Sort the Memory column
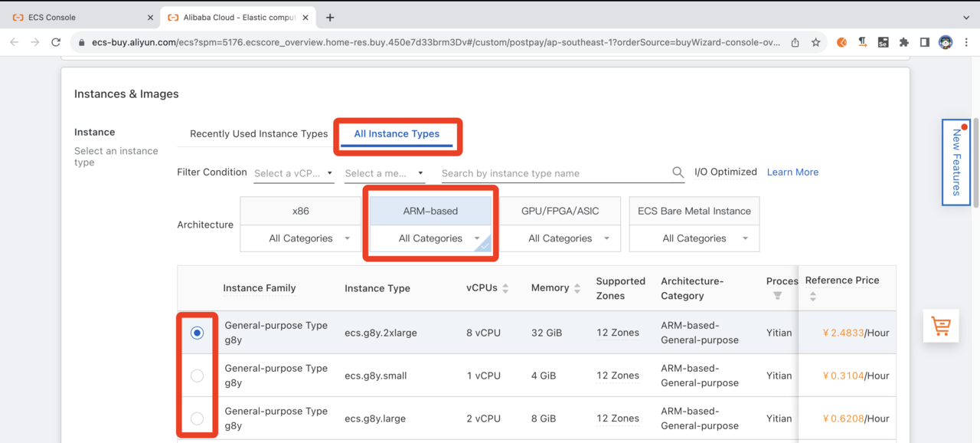This screenshot has height=443, width=980. 577,288
